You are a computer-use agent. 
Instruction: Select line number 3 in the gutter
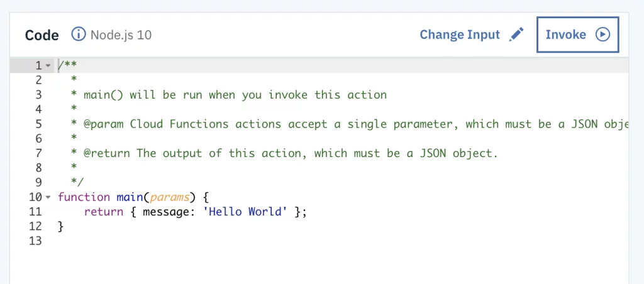point(38,95)
